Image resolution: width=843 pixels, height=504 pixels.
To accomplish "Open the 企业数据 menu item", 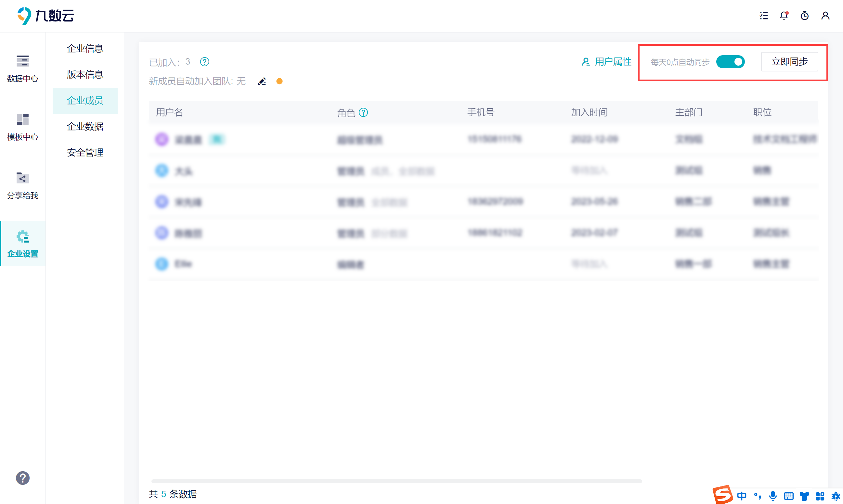I will [85, 126].
